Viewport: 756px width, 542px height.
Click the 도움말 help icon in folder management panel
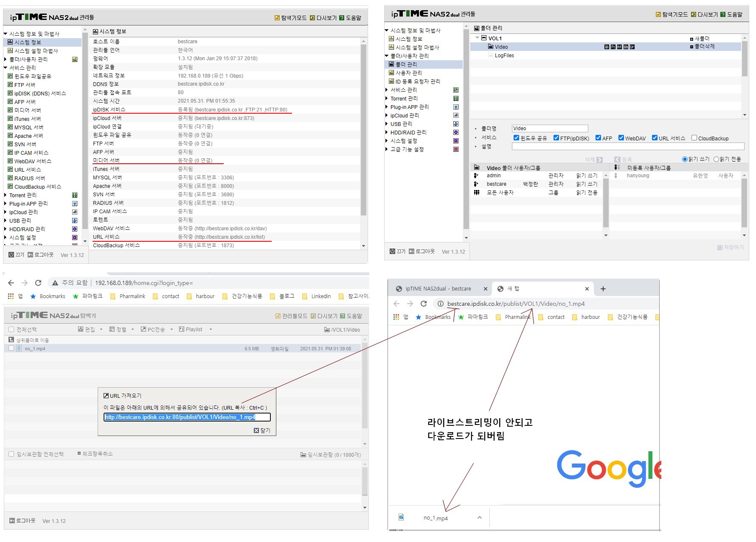(x=723, y=14)
